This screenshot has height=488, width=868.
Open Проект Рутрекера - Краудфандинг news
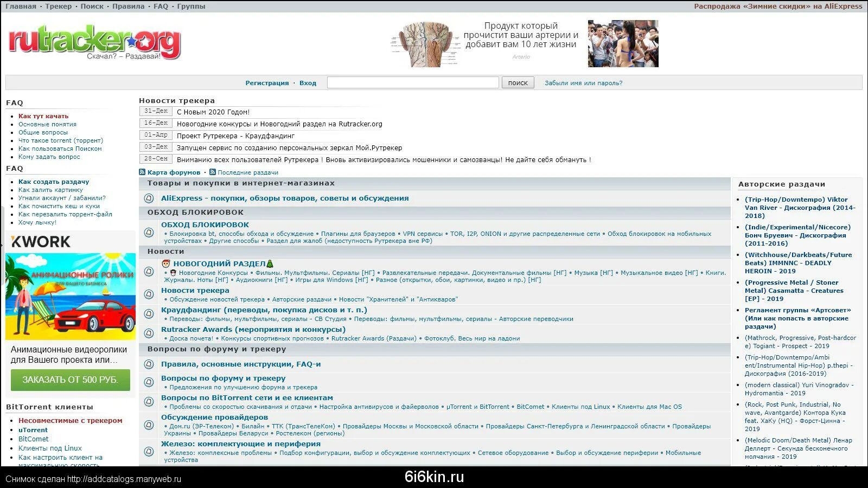tap(235, 136)
